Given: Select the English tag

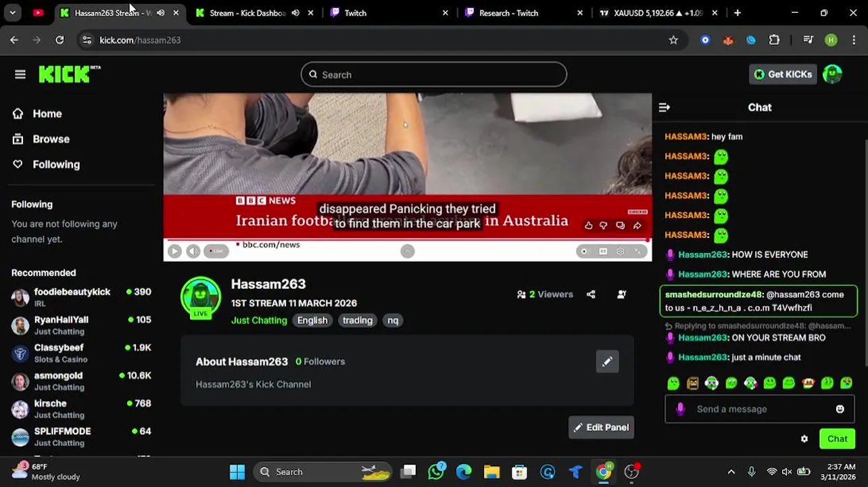Looking at the screenshot, I should [312, 321].
